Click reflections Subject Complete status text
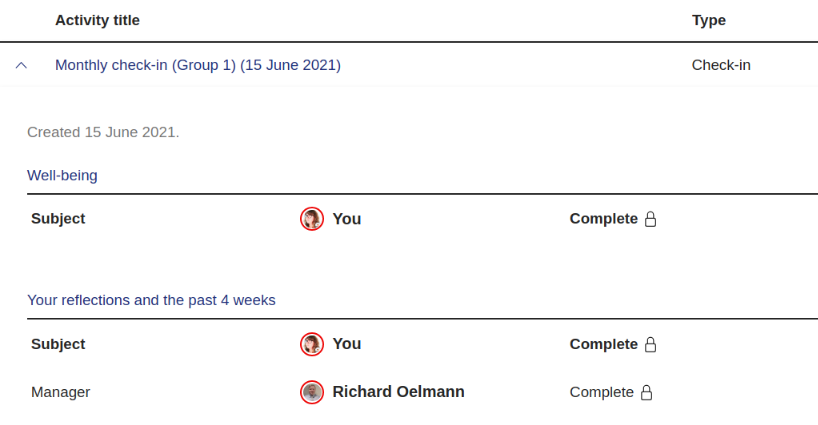This screenshot has width=818, height=425. coord(603,344)
